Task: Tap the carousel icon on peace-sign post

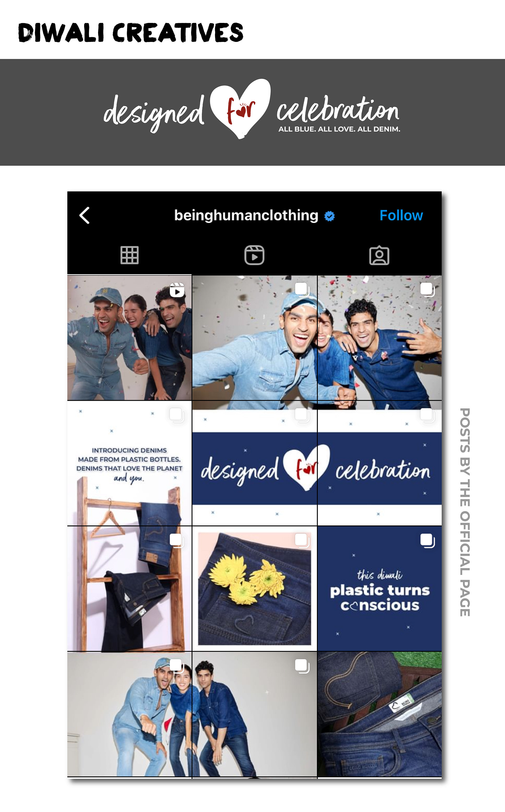Action: [x=427, y=290]
